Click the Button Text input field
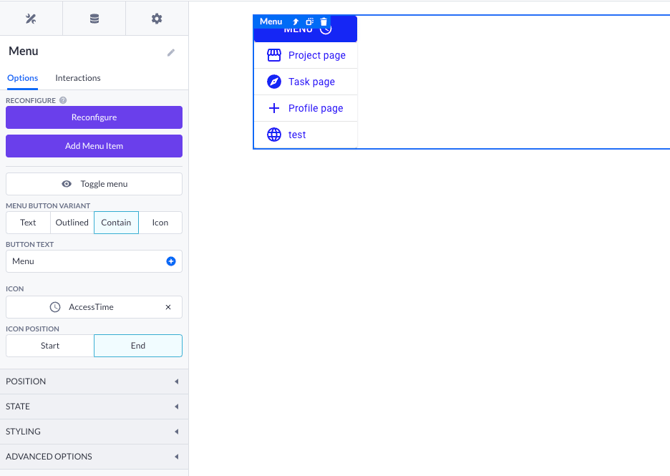This screenshot has height=476, width=670. [94, 261]
